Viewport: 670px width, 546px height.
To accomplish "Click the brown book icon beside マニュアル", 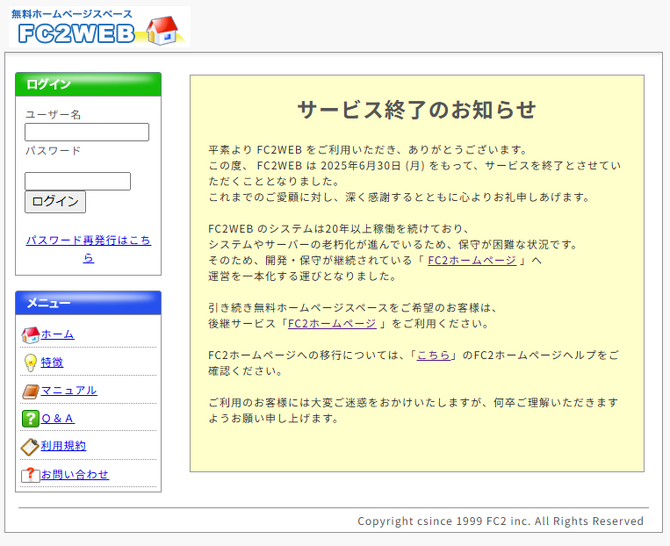I will click(x=30, y=391).
